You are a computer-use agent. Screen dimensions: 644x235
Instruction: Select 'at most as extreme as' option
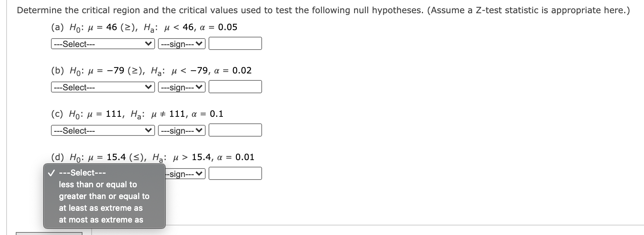[x=102, y=220]
